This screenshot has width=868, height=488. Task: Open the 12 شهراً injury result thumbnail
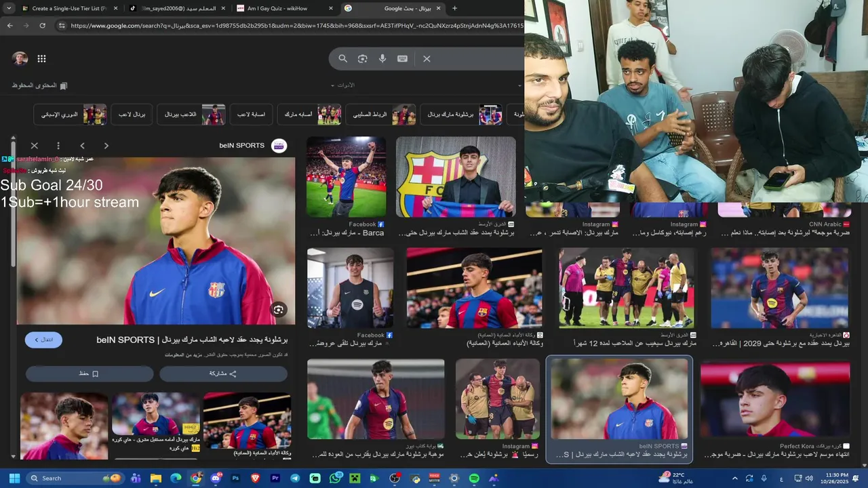tap(627, 288)
